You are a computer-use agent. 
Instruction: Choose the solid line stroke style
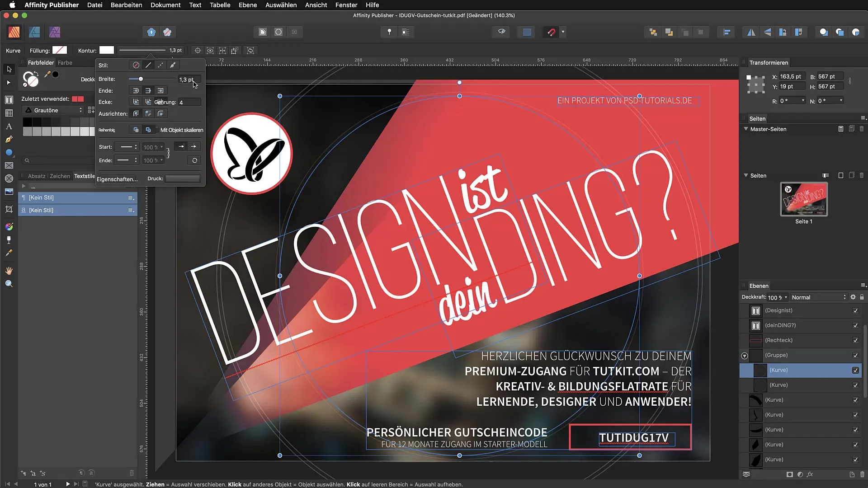148,65
